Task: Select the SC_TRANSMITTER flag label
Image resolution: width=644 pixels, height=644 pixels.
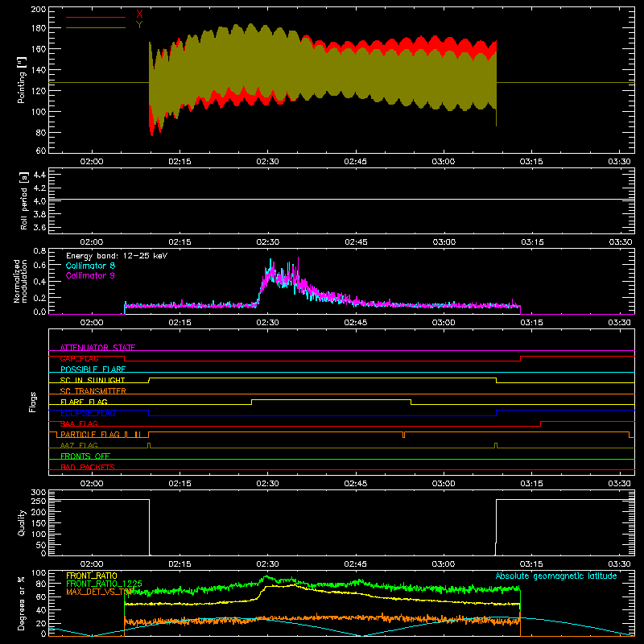Action: pos(93,391)
